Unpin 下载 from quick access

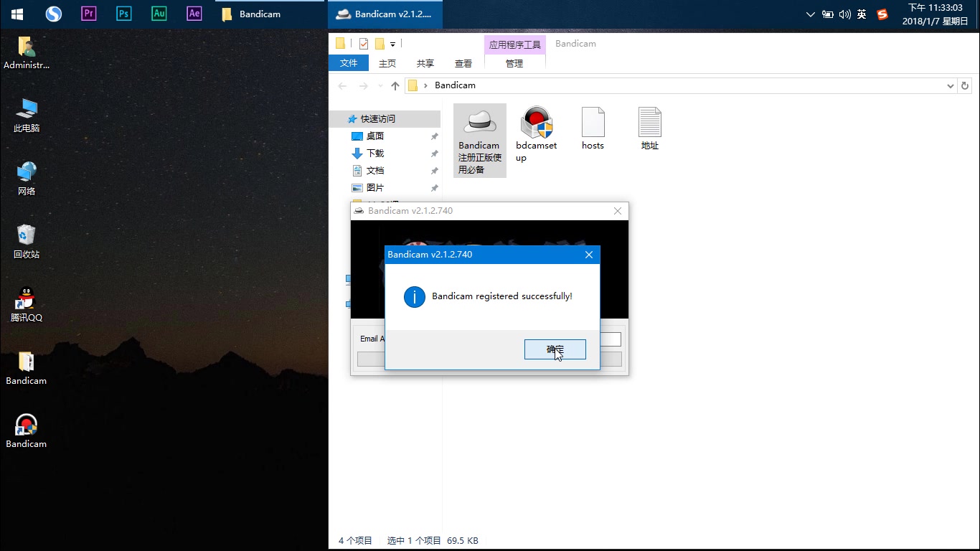click(434, 154)
